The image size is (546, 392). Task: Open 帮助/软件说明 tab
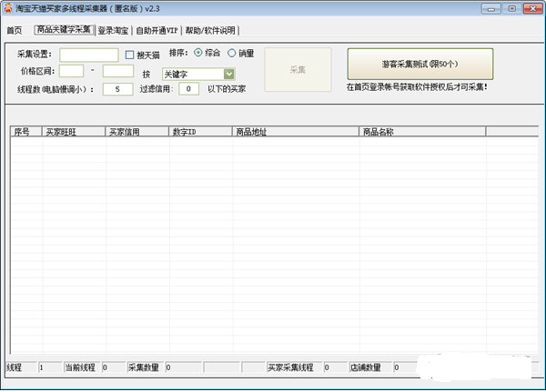210,31
